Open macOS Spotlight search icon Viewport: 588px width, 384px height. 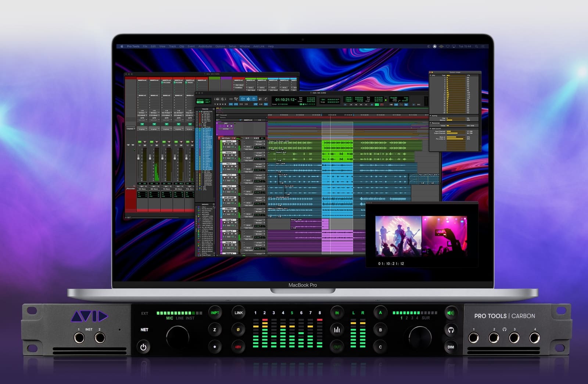coord(477,47)
